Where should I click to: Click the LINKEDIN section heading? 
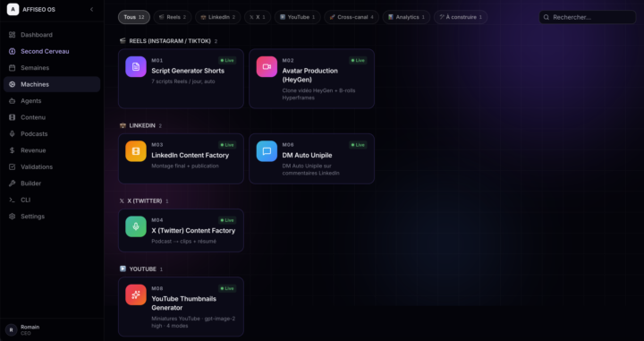tap(142, 125)
